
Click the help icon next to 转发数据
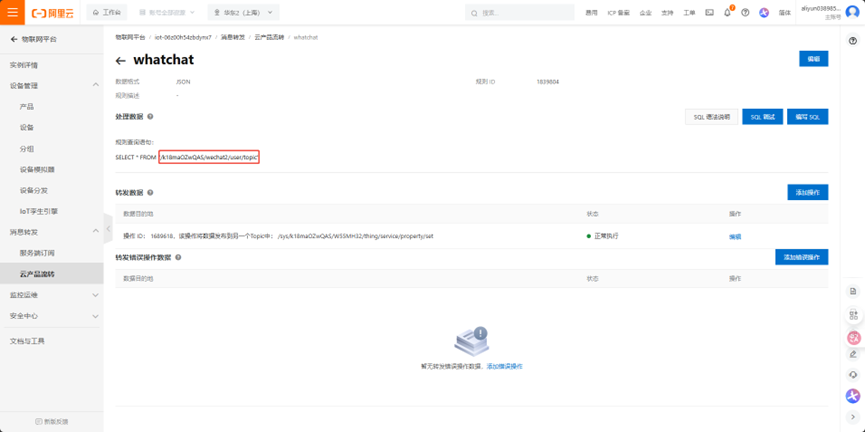coord(150,193)
